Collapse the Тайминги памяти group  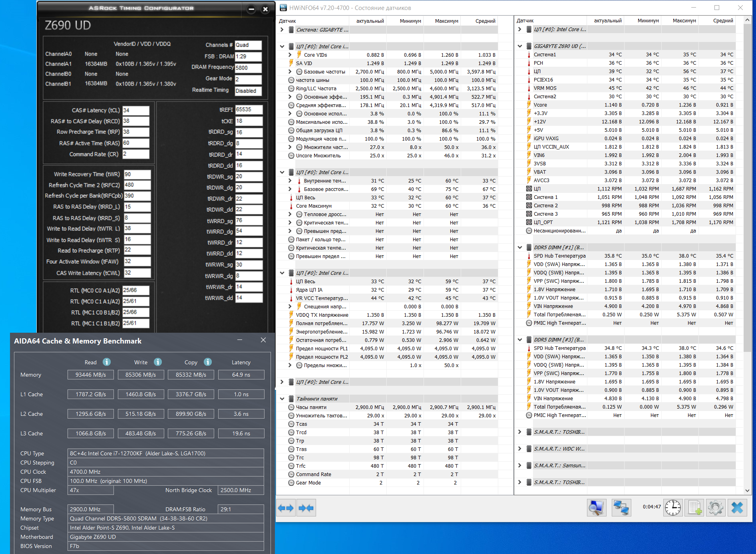click(x=282, y=399)
